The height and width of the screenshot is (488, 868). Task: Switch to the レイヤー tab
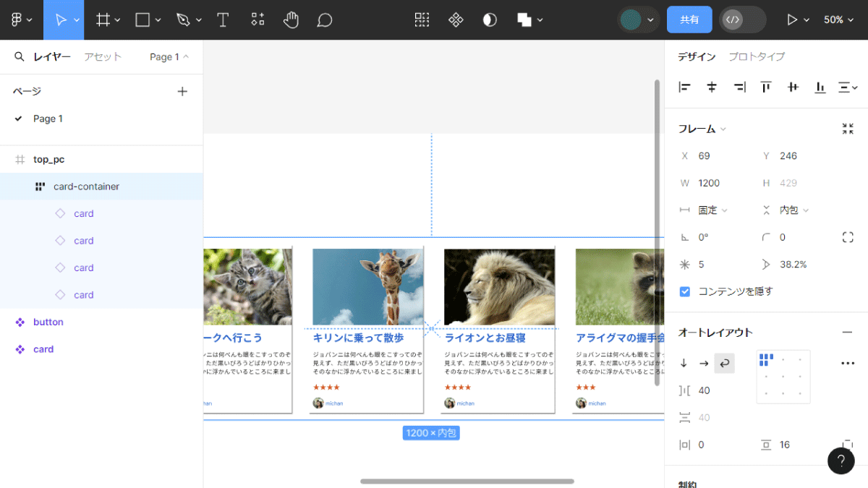click(x=52, y=56)
